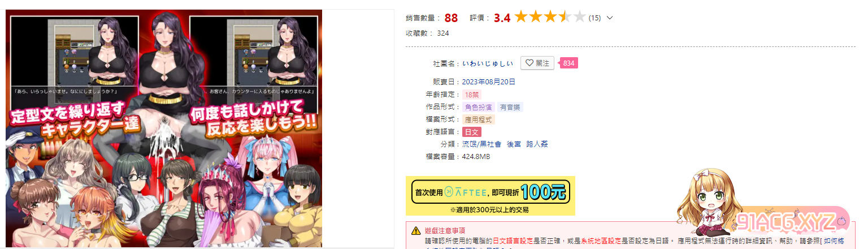Click the first gold rating star
The width and height of the screenshot is (868, 249).
(520, 18)
